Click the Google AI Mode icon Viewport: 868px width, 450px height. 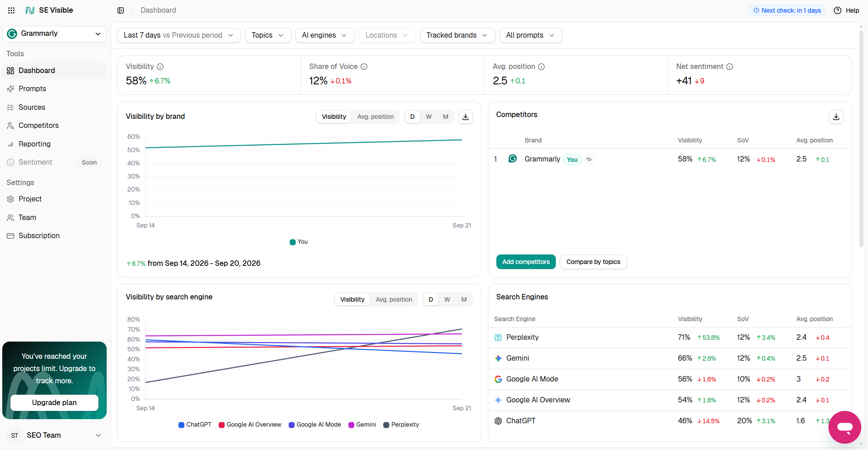tap(498, 379)
